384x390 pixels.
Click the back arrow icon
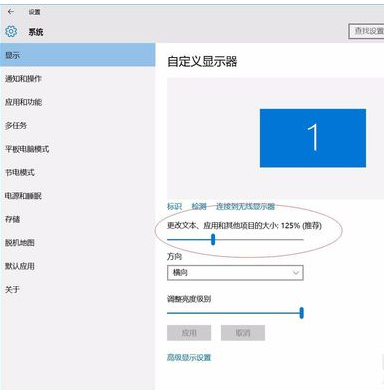coord(11,12)
